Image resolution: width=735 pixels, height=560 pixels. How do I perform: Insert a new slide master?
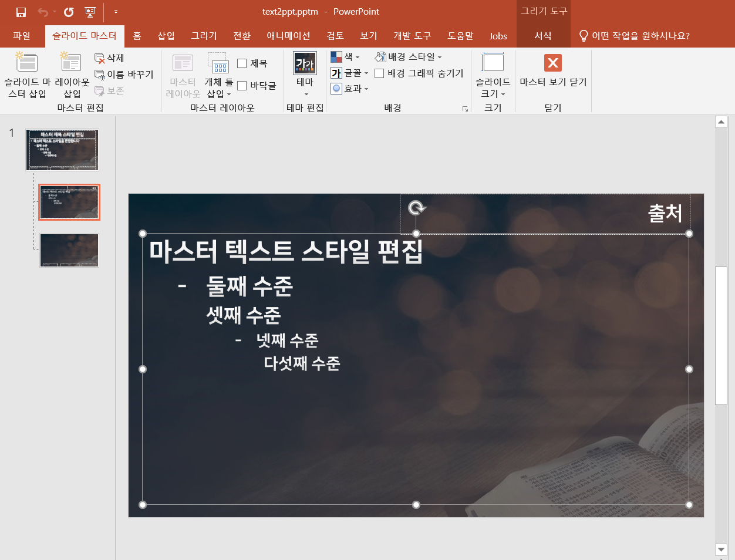point(27,75)
